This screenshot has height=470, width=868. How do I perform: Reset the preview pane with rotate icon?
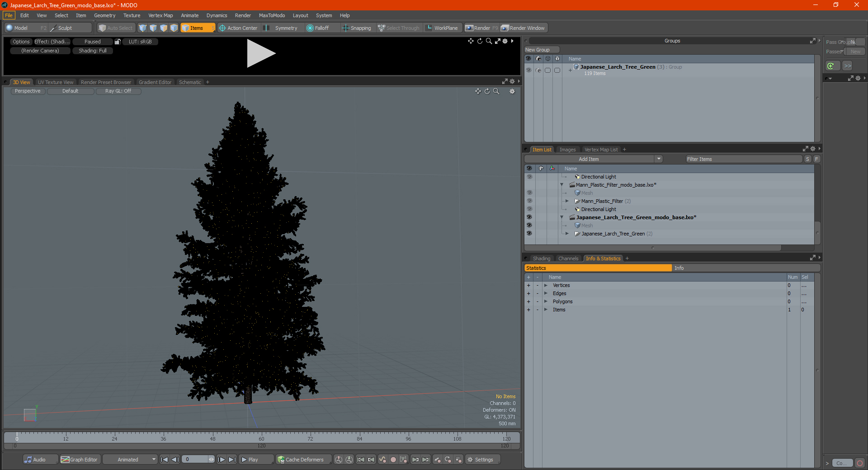click(x=480, y=41)
